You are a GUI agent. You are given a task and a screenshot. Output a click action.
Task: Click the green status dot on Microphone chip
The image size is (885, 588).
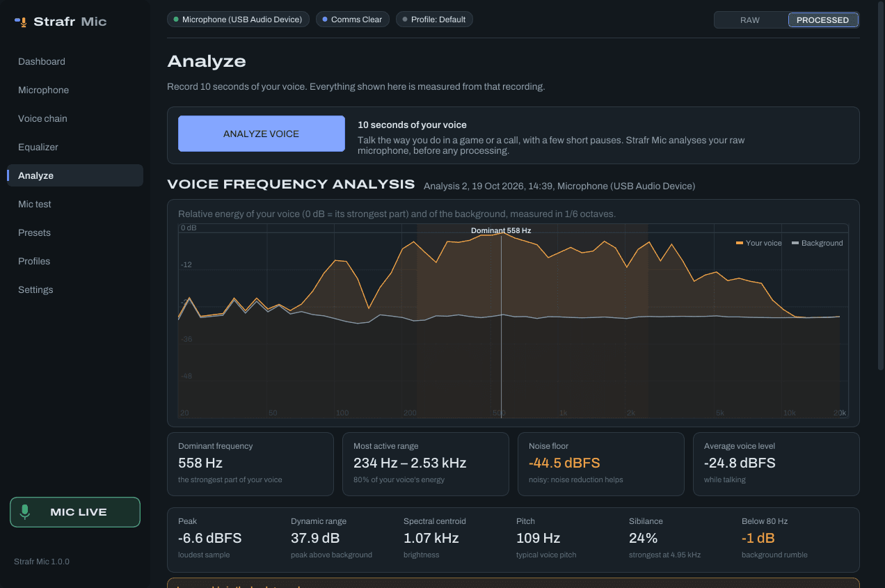pyautogui.click(x=176, y=19)
